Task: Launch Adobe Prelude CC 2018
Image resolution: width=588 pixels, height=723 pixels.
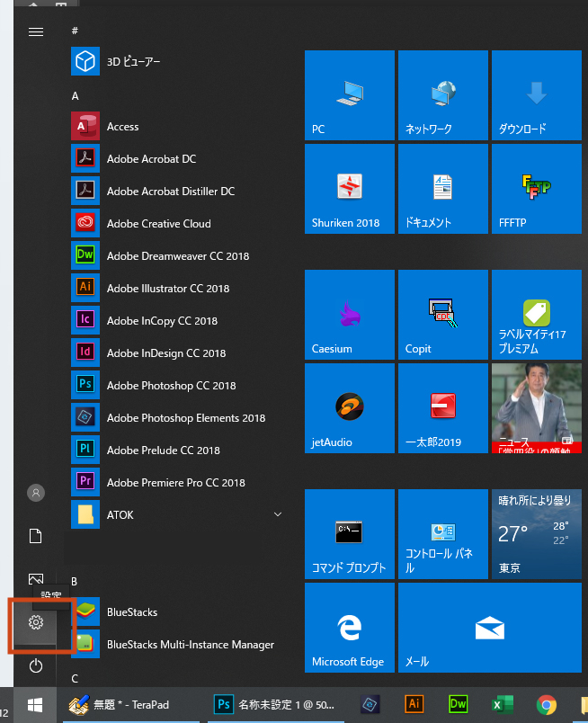Action: point(177,450)
